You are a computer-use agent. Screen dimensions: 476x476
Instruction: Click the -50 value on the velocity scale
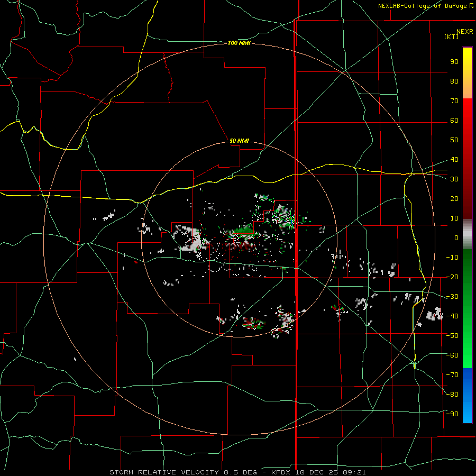coord(452,336)
